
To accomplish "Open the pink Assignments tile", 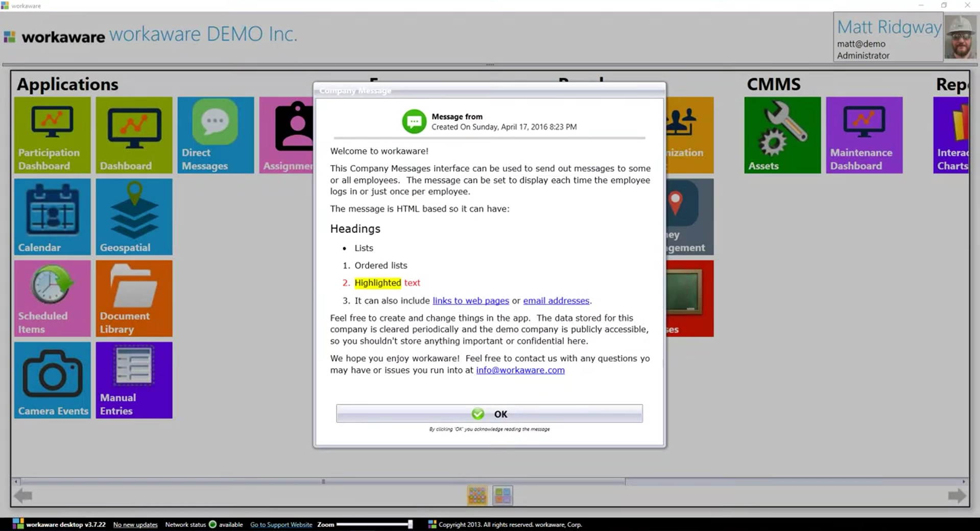I will point(286,135).
